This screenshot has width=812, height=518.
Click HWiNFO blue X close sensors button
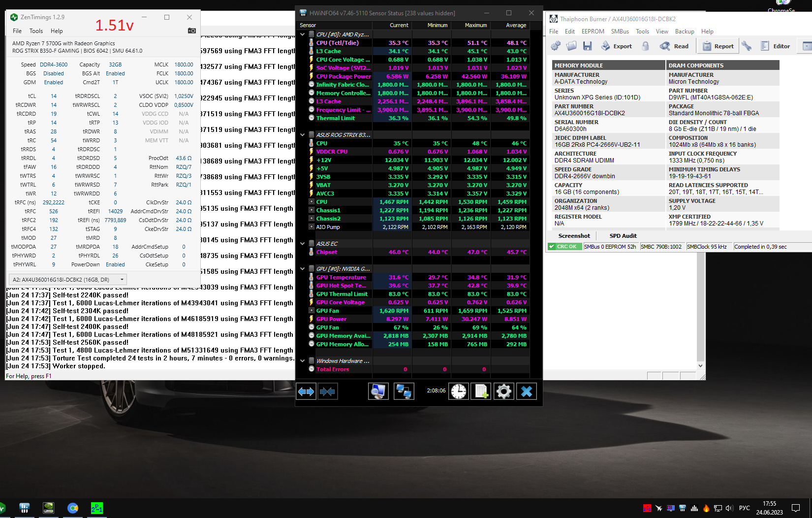coord(526,391)
